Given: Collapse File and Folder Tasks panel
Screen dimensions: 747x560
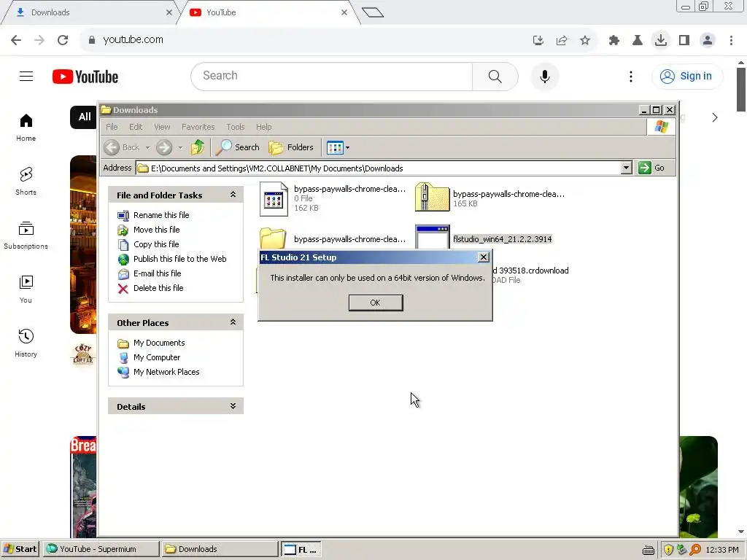Looking at the screenshot, I should coord(233,194).
